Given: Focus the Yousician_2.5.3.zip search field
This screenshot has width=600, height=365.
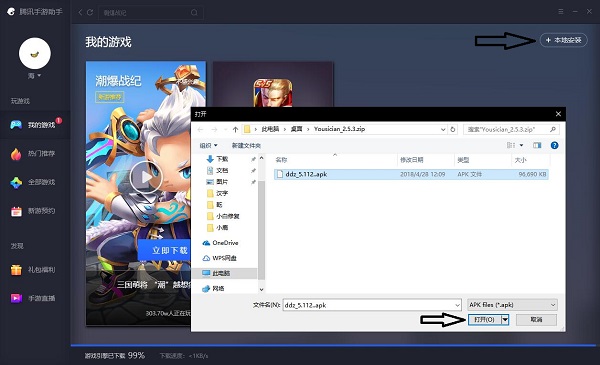Looking at the screenshot, I should [511, 129].
